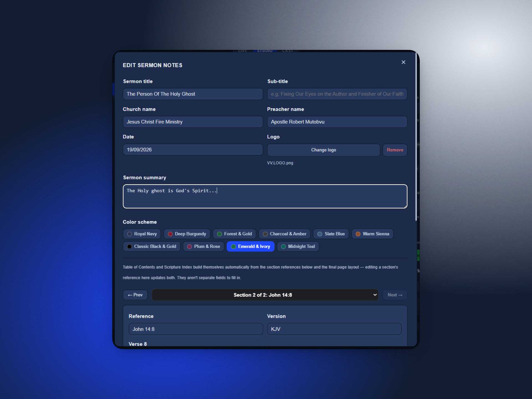This screenshot has height=399, width=532.
Task: Click the Date field 19/09/2026
Action: (x=193, y=150)
